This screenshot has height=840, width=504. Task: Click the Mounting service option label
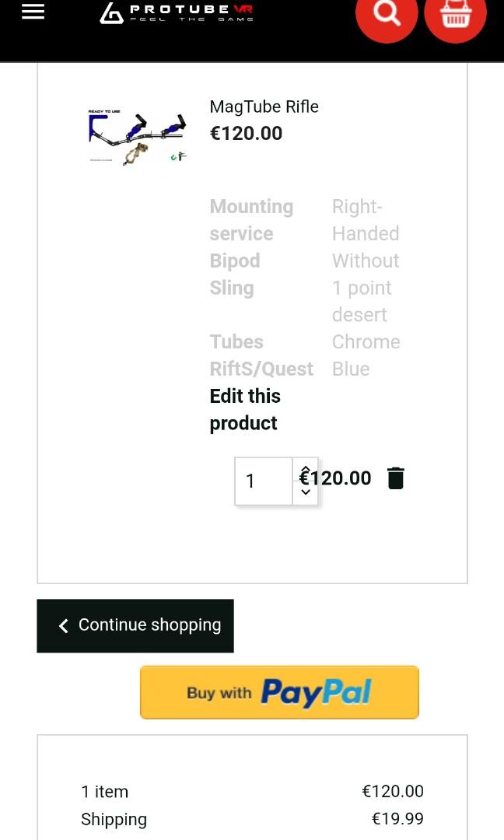pos(251,220)
